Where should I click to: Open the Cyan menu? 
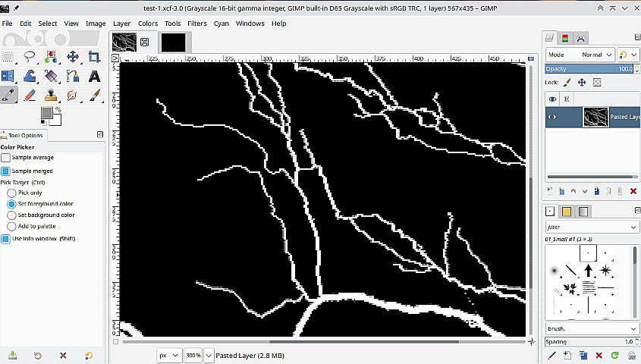pos(222,24)
